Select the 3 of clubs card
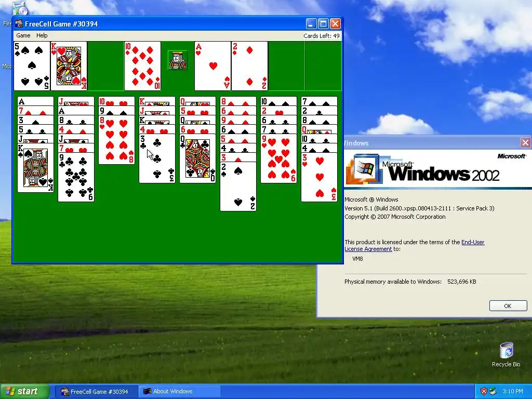 pyautogui.click(x=157, y=158)
